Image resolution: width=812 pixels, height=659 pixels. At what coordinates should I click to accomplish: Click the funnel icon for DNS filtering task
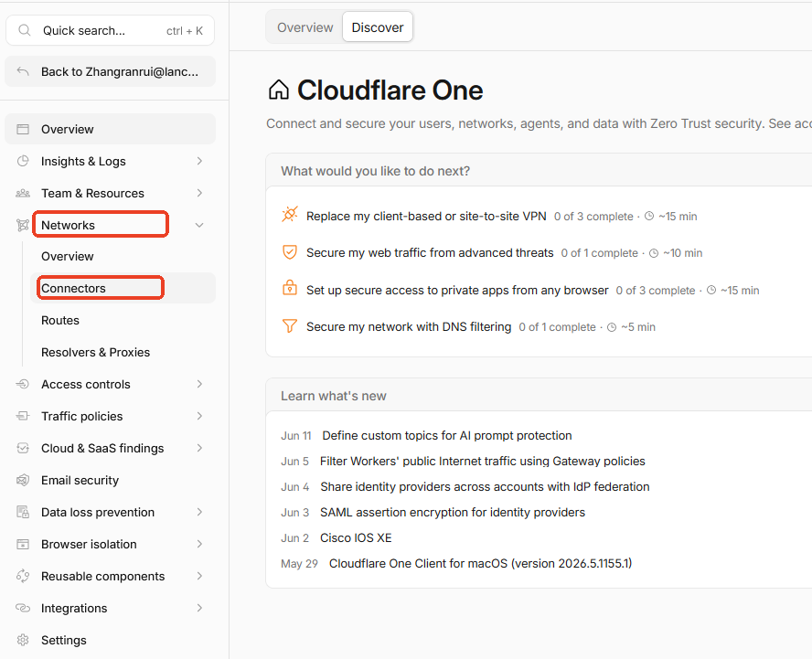[290, 326]
